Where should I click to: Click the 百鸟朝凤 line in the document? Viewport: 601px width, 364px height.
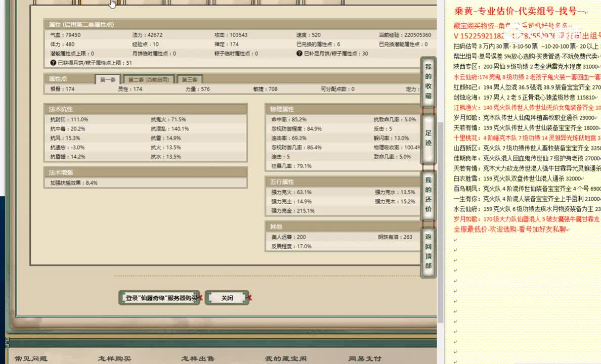click(x=527, y=189)
